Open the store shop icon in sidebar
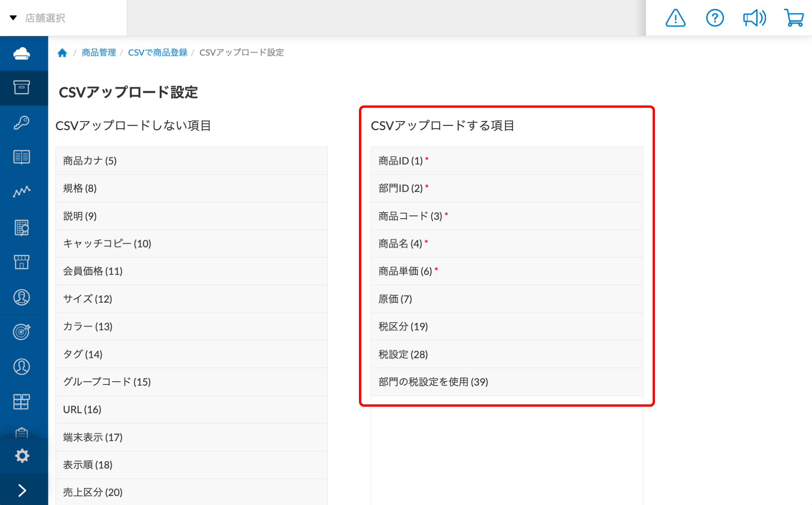812x505 pixels. pyautogui.click(x=22, y=262)
